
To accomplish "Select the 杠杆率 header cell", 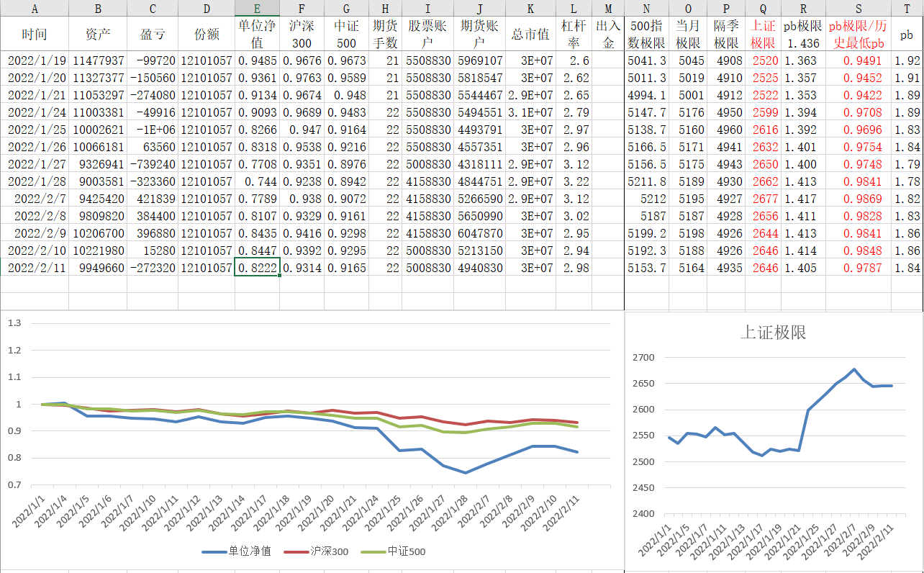I will pos(574,34).
